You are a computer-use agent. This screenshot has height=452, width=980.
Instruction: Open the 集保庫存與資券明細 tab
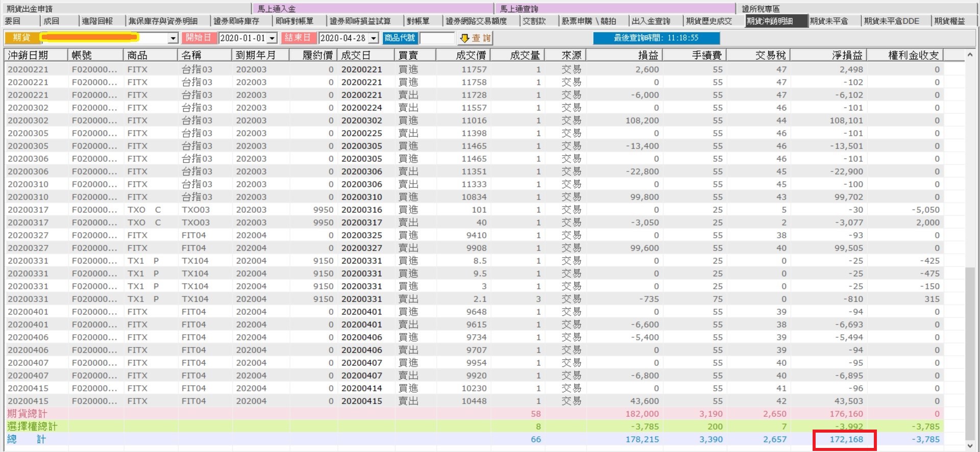click(x=168, y=21)
